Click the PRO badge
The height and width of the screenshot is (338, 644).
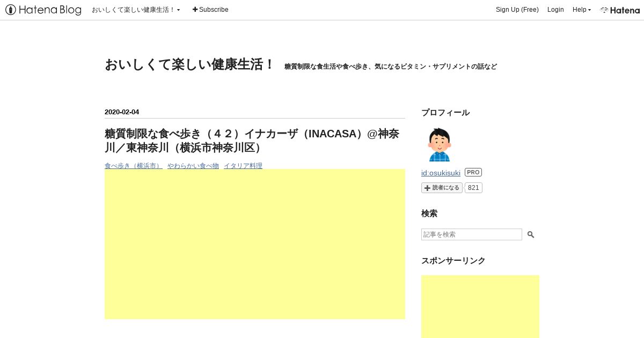473,172
